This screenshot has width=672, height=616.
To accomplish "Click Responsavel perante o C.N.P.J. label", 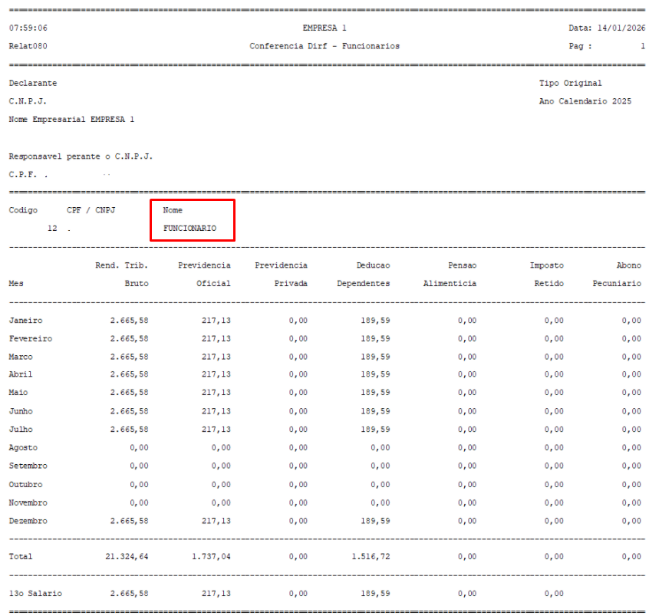I will point(81,156).
